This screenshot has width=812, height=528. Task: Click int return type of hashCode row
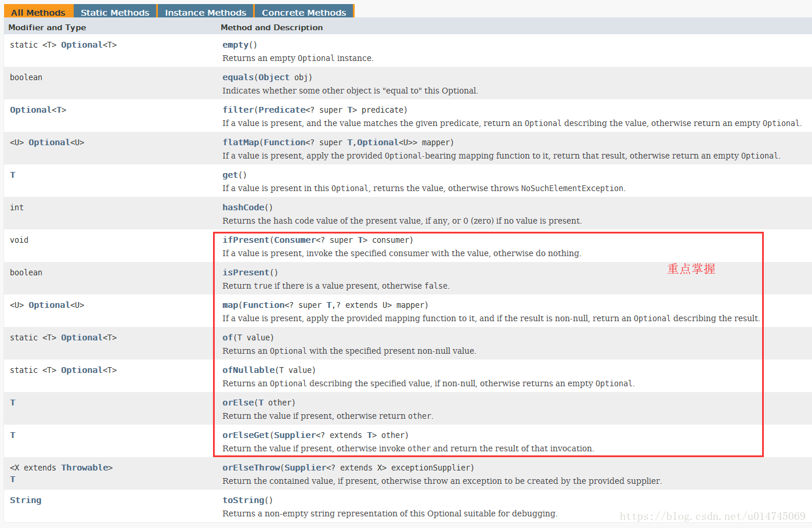pos(17,207)
